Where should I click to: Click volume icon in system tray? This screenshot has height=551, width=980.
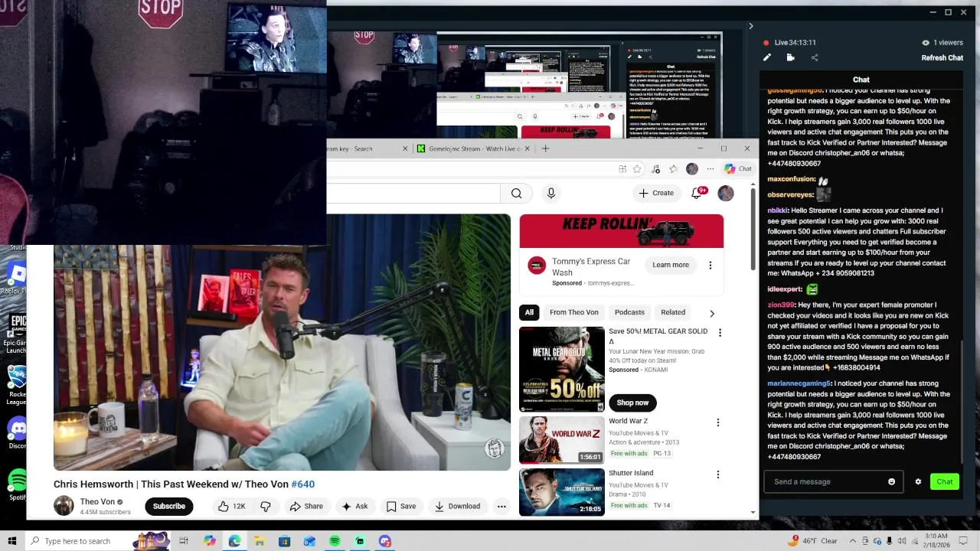tap(902, 541)
